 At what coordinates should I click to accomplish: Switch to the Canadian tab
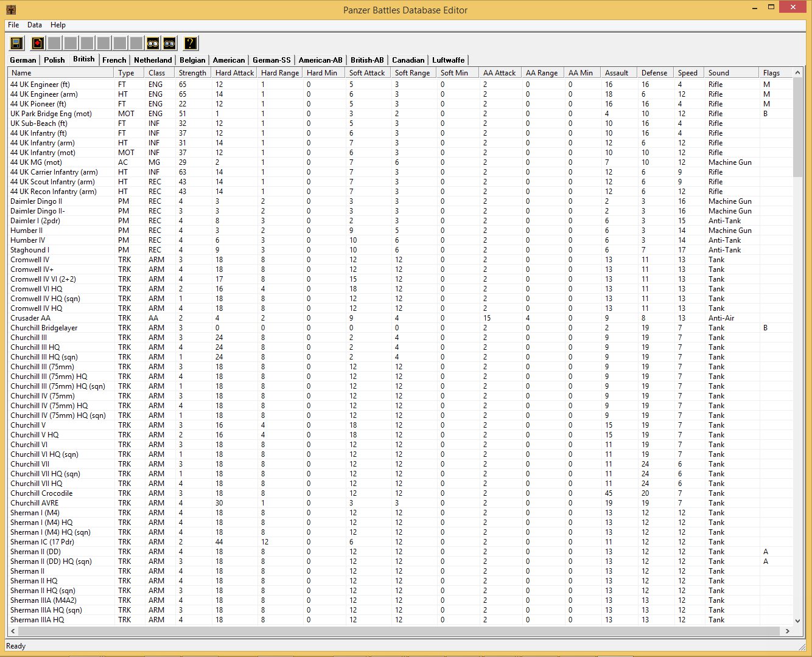[x=408, y=60]
